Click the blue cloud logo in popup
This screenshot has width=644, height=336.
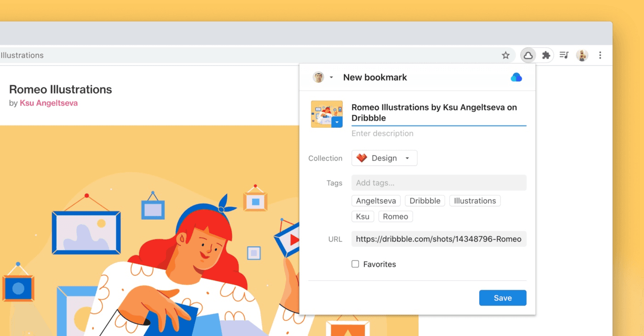click(516, 77)
